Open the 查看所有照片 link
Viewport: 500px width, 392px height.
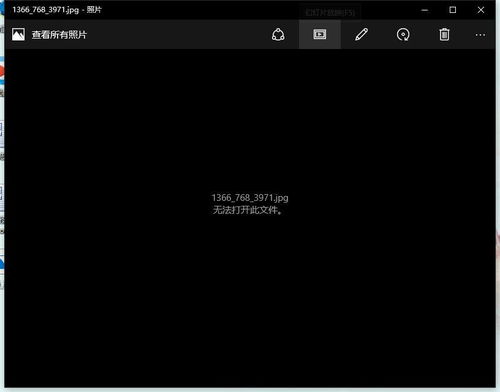[59, 35]
